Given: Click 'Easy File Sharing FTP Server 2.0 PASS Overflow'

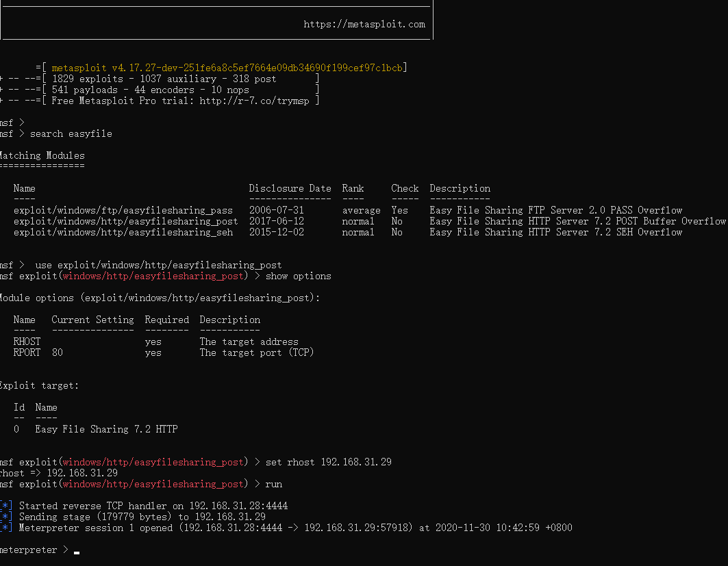Looking at the screenshot, I should [x=555, y=210].
